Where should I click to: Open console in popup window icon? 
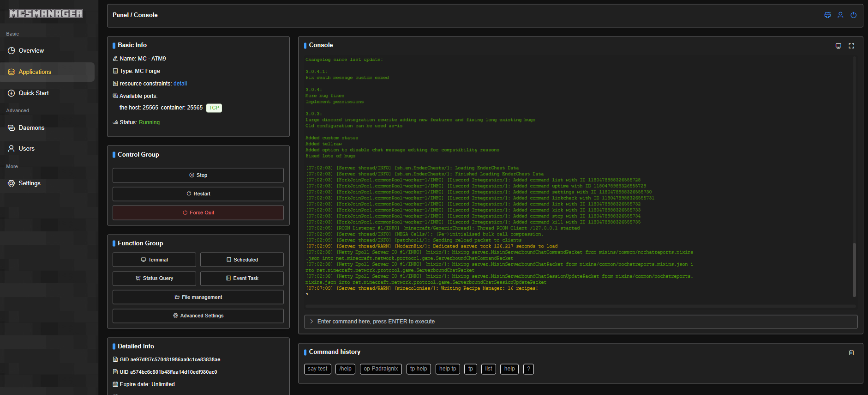coord(838,46)
